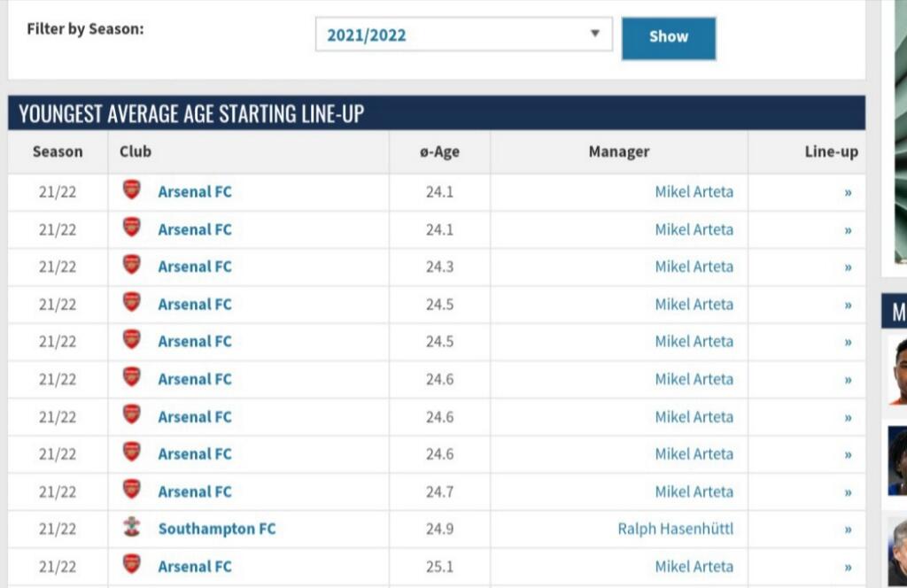Click the Club column header

136,151
